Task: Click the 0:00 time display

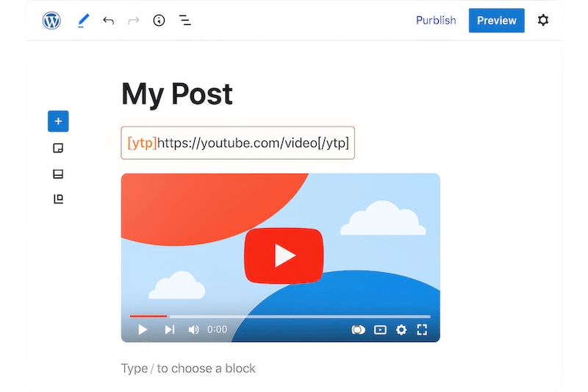Action: 217,329
